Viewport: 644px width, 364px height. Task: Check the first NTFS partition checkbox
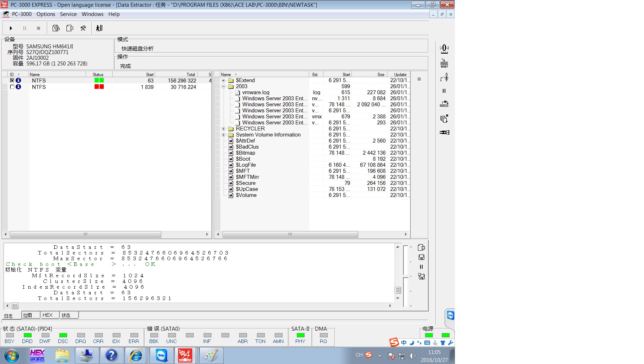pos(12,80)
